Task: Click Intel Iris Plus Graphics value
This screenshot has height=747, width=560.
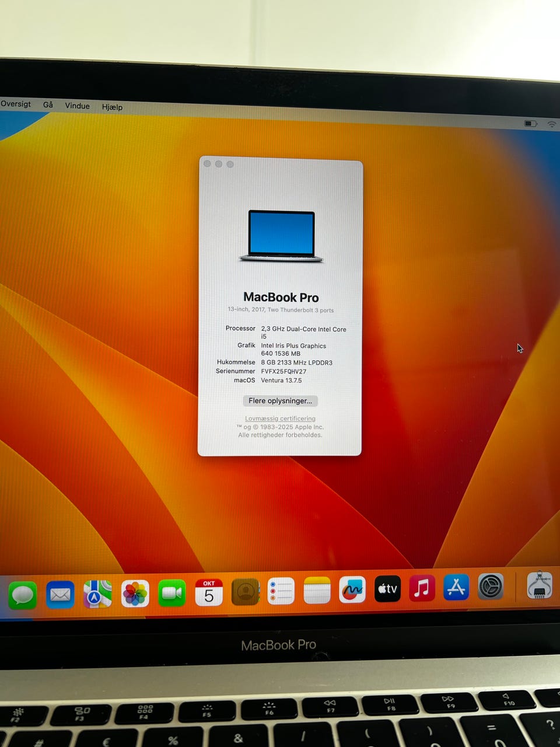Action: 293,350
